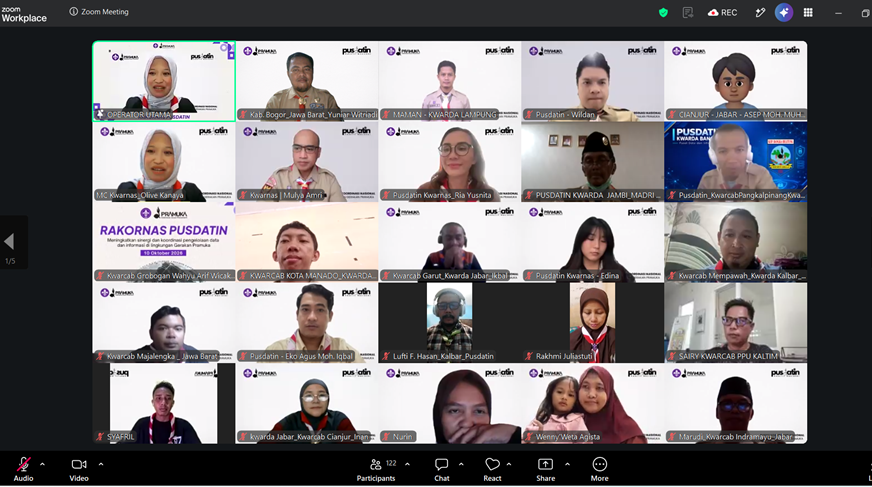Select the Kwarcab Grobogan Rakornas slide tile
The height and width of the screenshot is (487, 872).
coord(164,242)
